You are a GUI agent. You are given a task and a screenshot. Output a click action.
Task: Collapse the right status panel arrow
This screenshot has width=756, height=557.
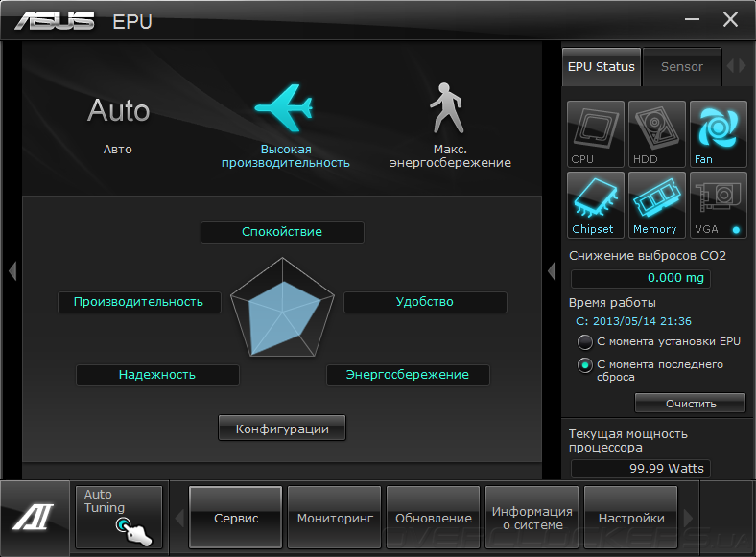552,270
